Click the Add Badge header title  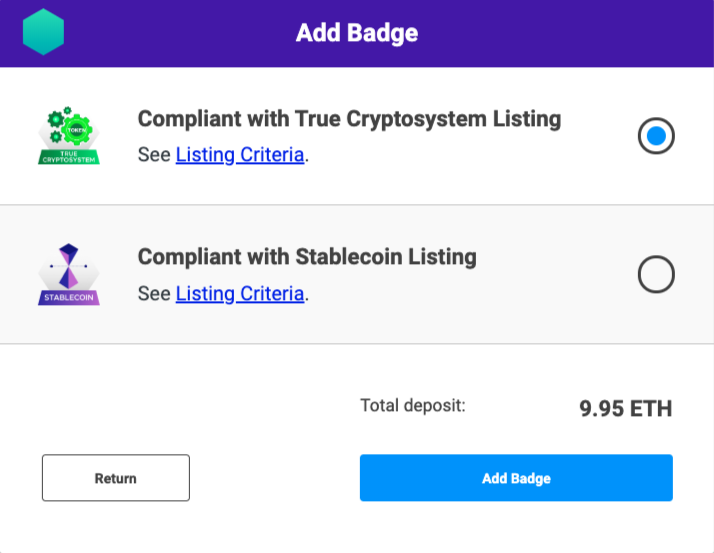coord(357,33)
